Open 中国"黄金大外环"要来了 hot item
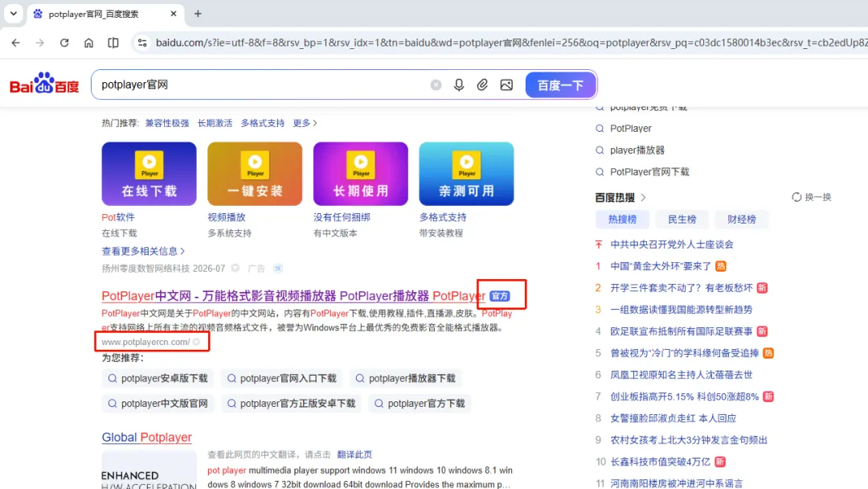The width and height of the screenshot is (868, 489). pos(661,266)
